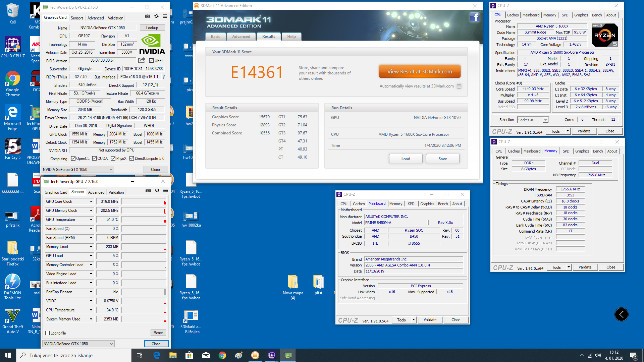
Task: Switch to the Advanced tab in 3DMark 11
Action: tap(241, 37)
